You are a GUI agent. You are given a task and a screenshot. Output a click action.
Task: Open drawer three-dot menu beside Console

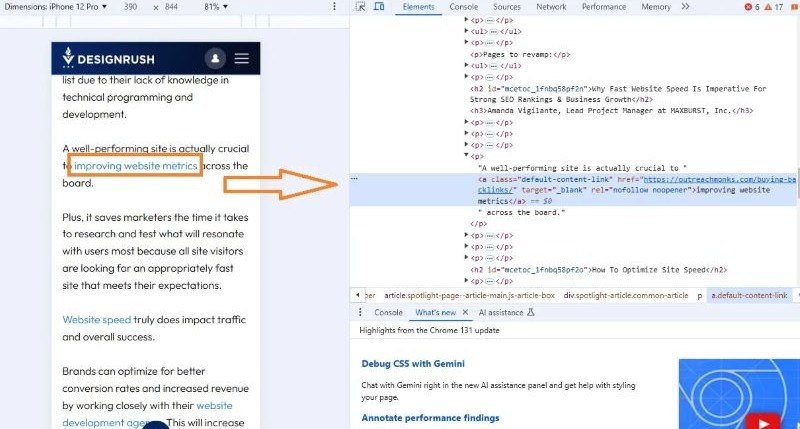(361, 313)
